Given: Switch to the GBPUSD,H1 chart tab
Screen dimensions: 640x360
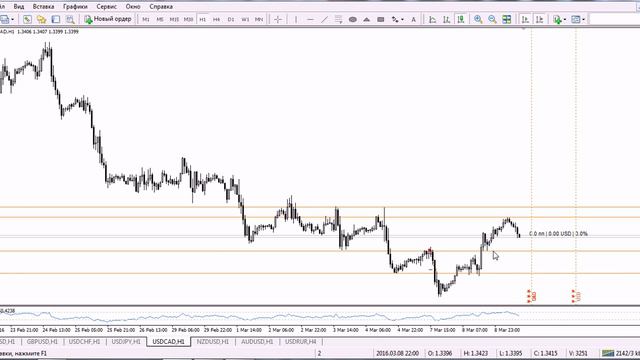Looking at the screenshot, I should 42,342.
